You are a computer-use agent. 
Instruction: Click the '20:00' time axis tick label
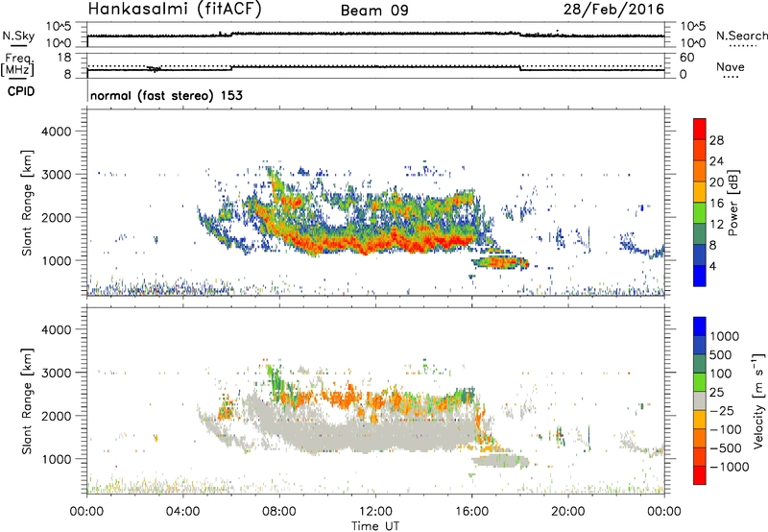(x=568, y=512)
